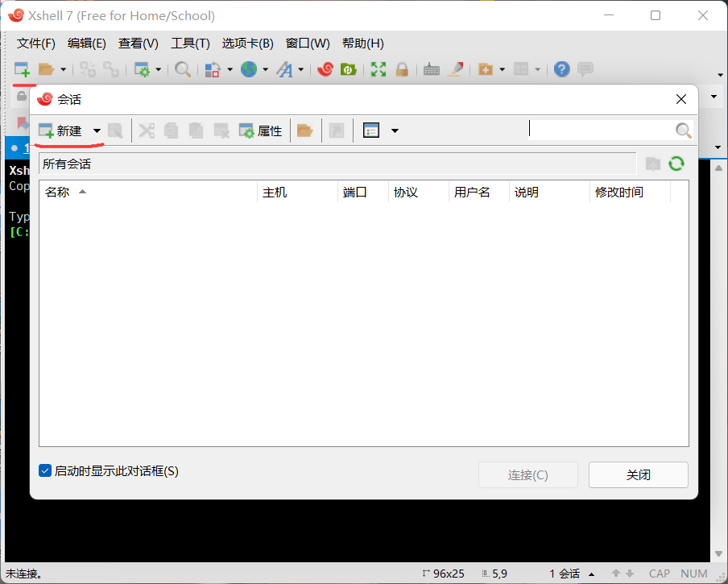Refresh the session list with the circular arrow icon

(x=676, y=164)
